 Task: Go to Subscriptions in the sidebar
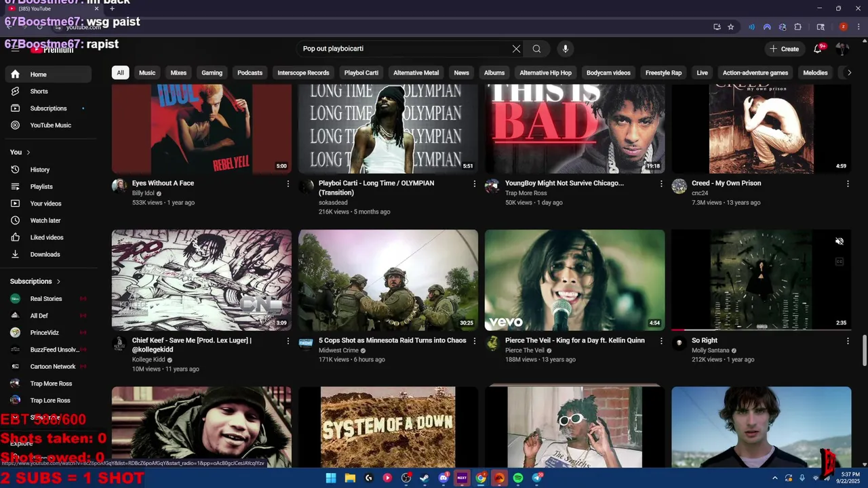[x=47, y=108]
